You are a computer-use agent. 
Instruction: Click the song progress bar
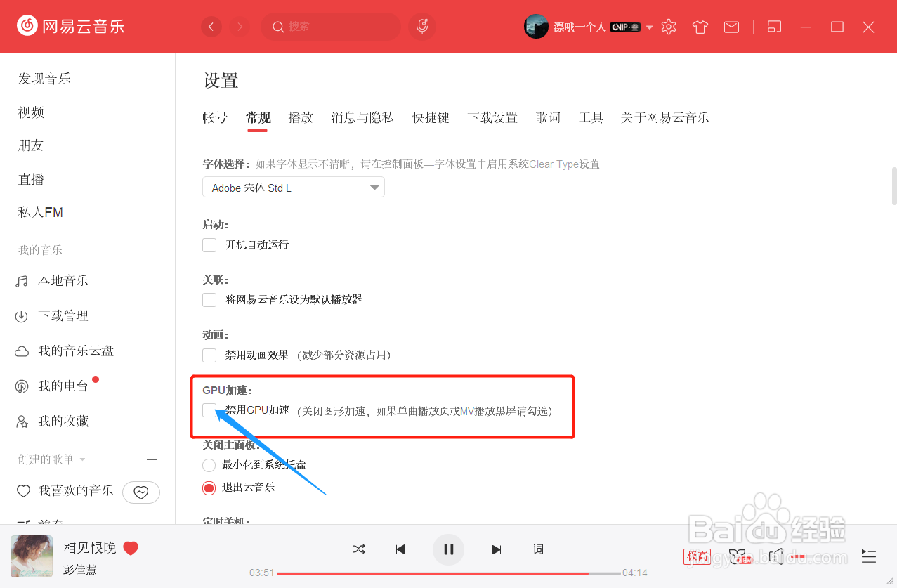coord(448,573)
